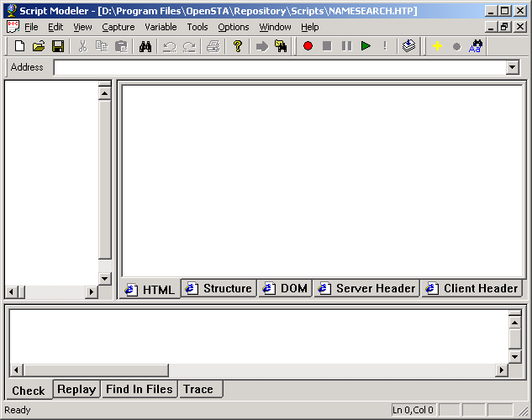Click the binoculars with Aa find icon
The image size is (532, 420).
(476, 46)
